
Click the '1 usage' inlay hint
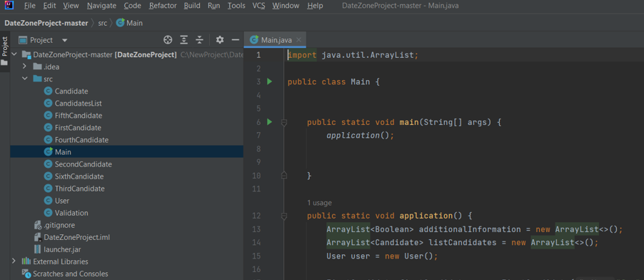pyautogui.click(x=319, y=203)
